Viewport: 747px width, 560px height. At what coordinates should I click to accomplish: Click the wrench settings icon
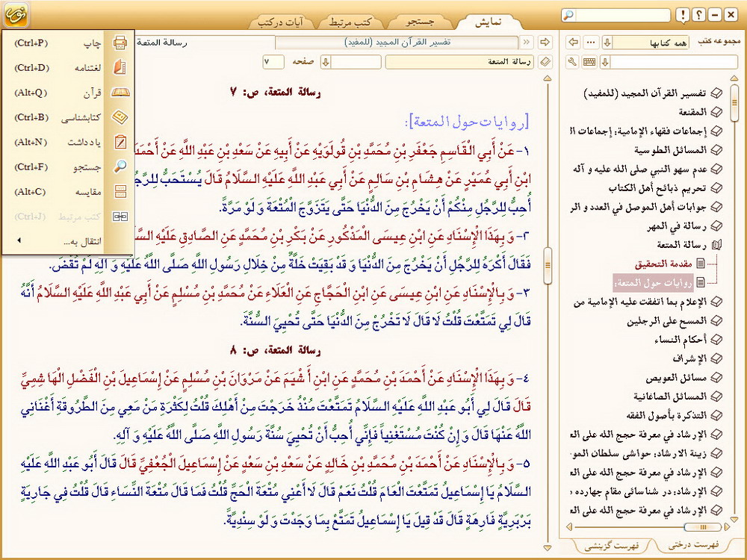(573, 62)
